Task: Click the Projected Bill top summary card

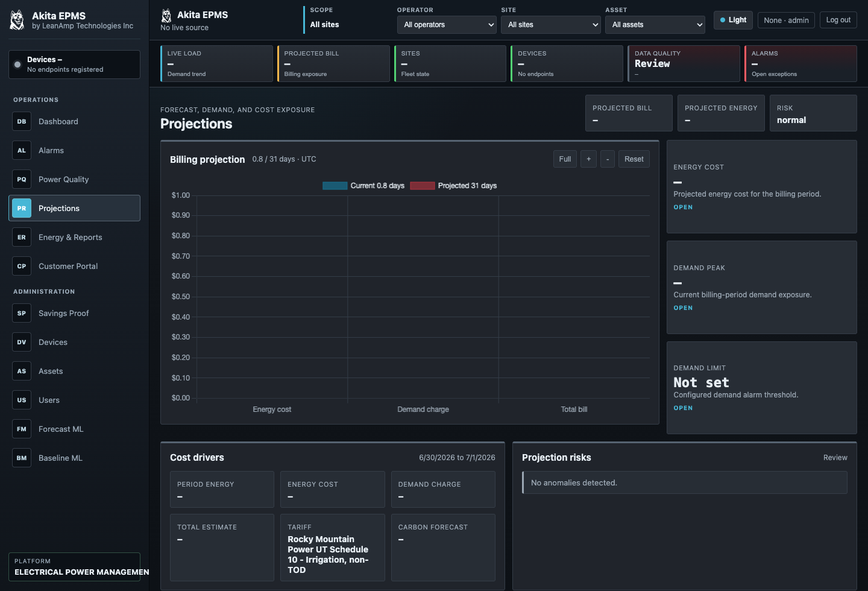Action: coord(333,63)
